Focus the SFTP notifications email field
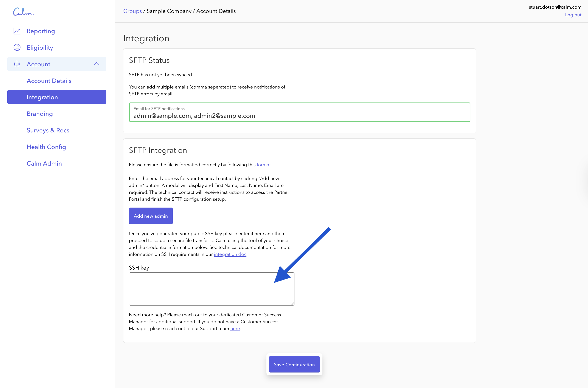Screen dimensions: 588x388 click(299, 116)
